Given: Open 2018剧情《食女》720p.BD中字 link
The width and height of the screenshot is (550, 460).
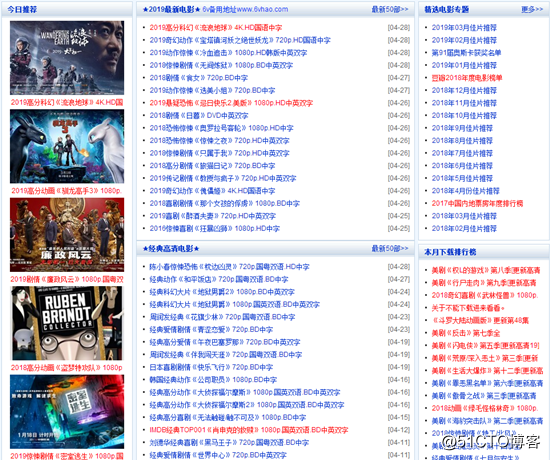Looking at the screenshot, I should pos(199,78).
